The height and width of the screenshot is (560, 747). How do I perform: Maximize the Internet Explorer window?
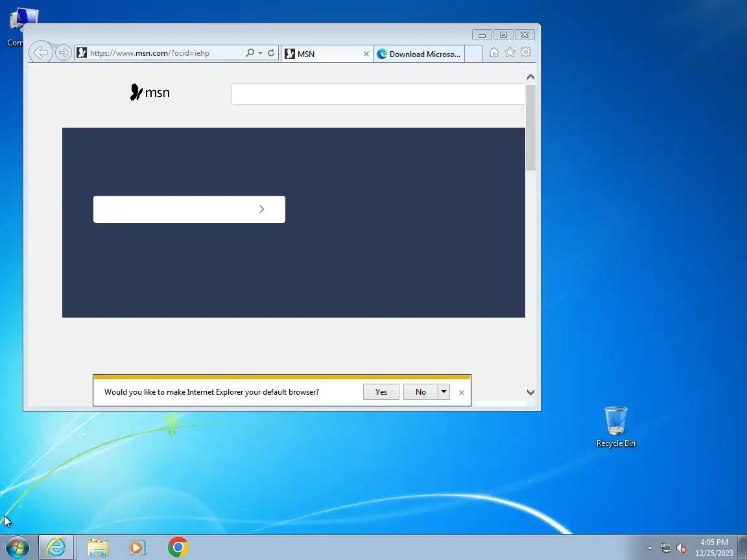pyautogui.click(x=503, y=35)
